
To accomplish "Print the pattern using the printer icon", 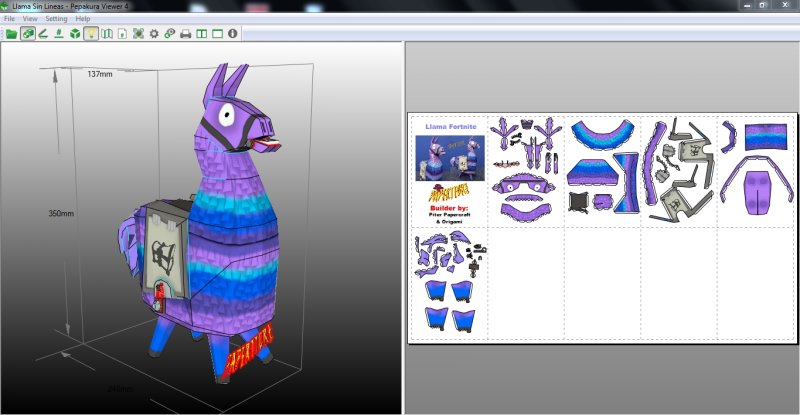I will click(x=185, y=33).
